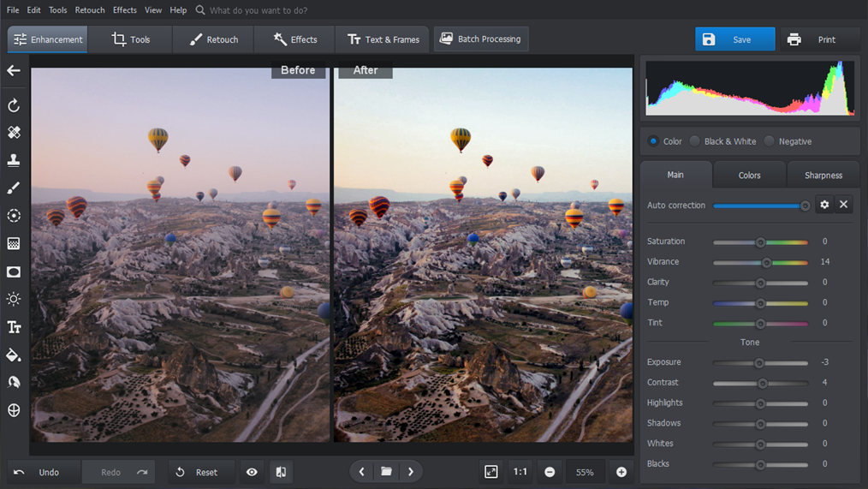Select the Black & White radio button

click(695, 141)
